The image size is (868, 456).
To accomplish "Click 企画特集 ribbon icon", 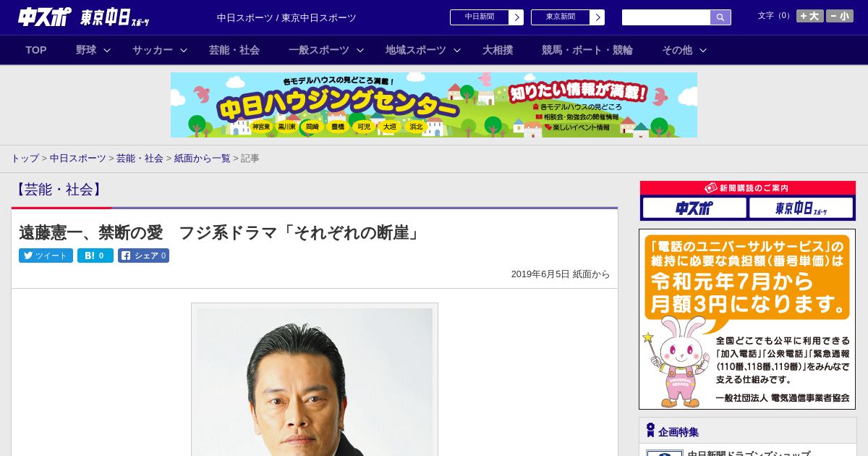I will tap(650, 431).
